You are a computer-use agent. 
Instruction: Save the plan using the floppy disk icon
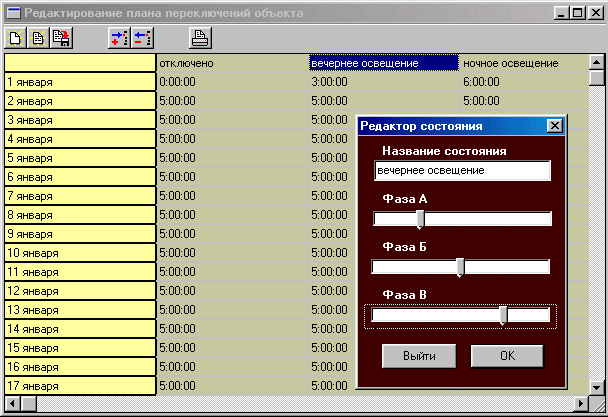[x=61, y=38]
